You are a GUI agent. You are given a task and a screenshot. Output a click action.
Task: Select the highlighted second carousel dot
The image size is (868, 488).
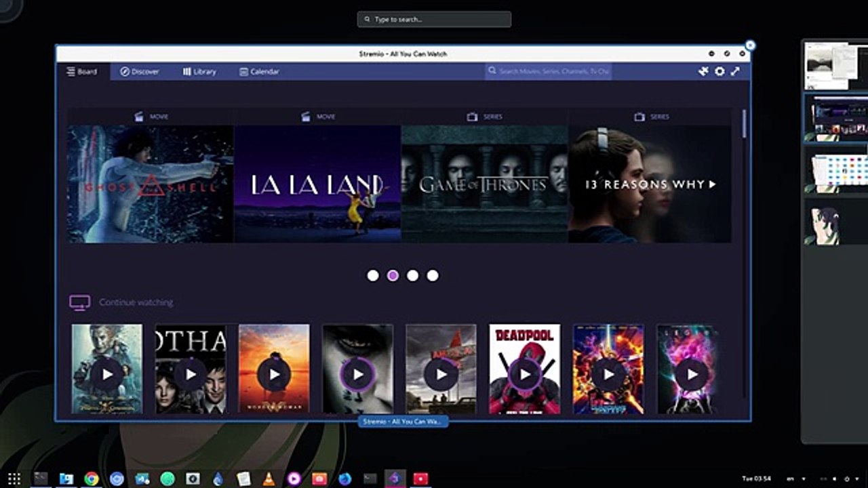pyautogui.click(x=393, y=275)
